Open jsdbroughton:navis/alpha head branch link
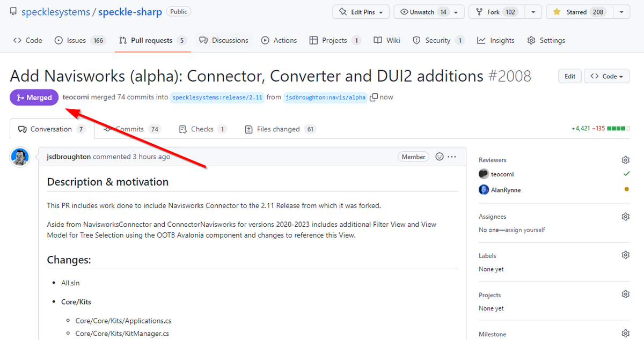 click(325, 98)
